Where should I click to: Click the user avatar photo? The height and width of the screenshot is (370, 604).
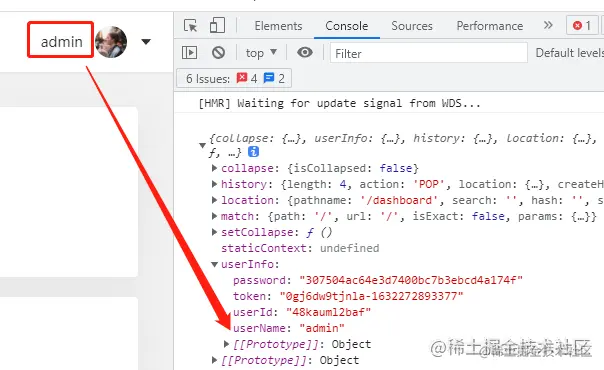point(111,42)
